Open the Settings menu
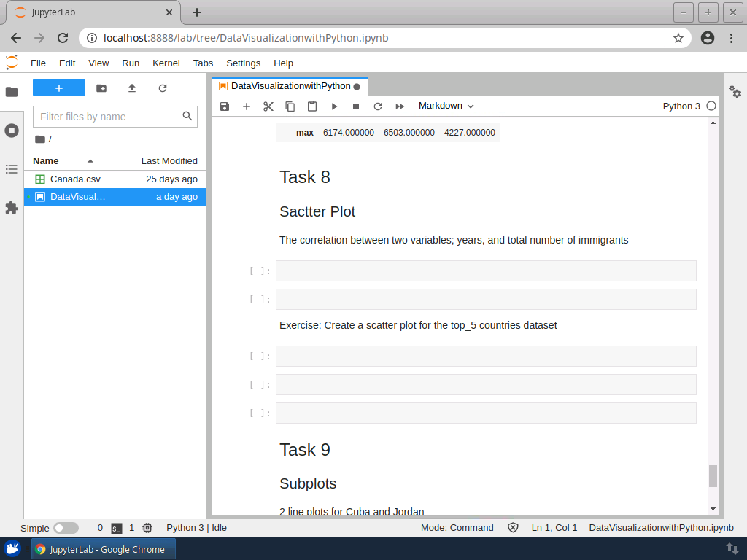This screenshot has height=560, width=747. pos(244,63)
